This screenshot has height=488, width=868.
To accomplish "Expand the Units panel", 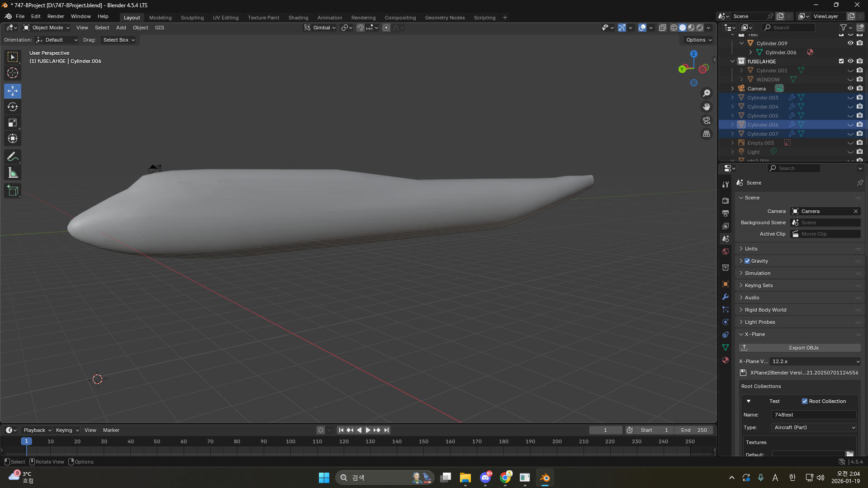I will 751,249.
